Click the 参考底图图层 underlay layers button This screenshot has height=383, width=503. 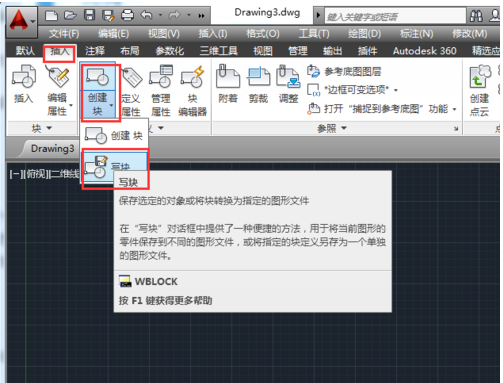point(344,71)
